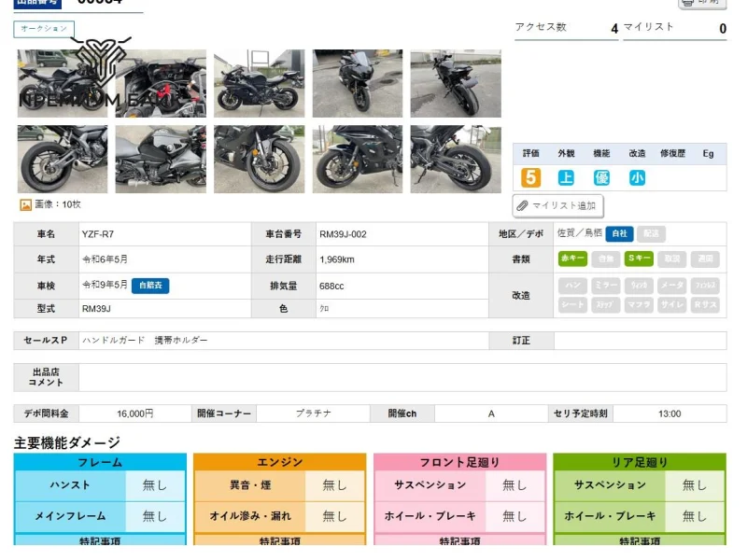Click the orange rating 5 badge

(531, 177)
